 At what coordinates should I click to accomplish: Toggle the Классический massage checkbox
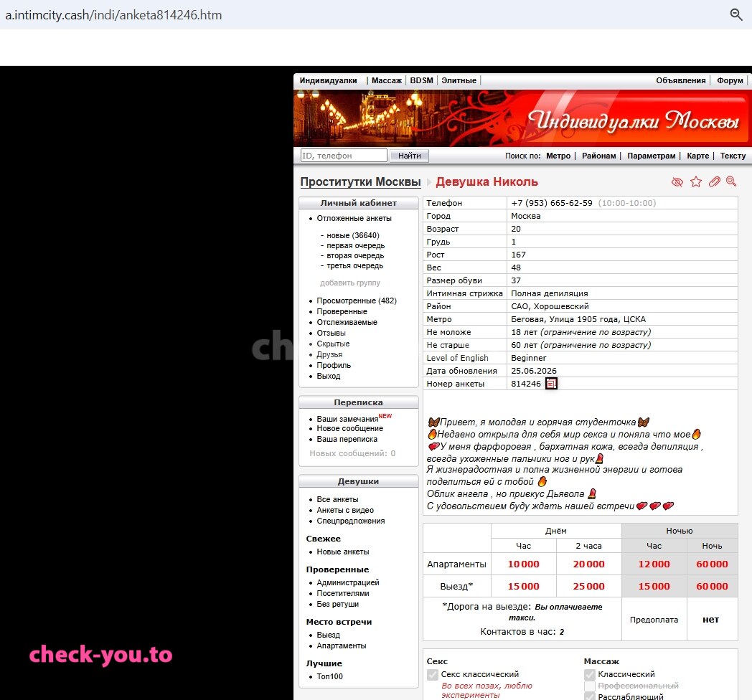click(590, 675)
